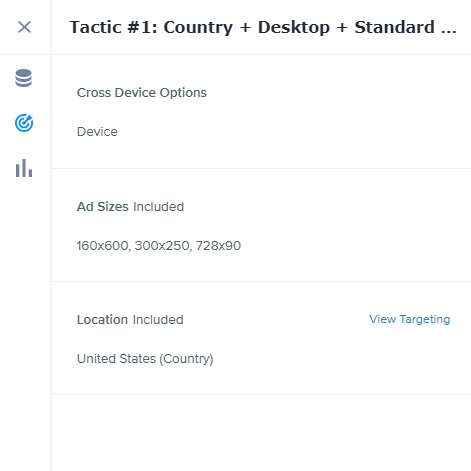
Task: Click the Location heading
Action: pyautogui.click(x=102, y=320)
